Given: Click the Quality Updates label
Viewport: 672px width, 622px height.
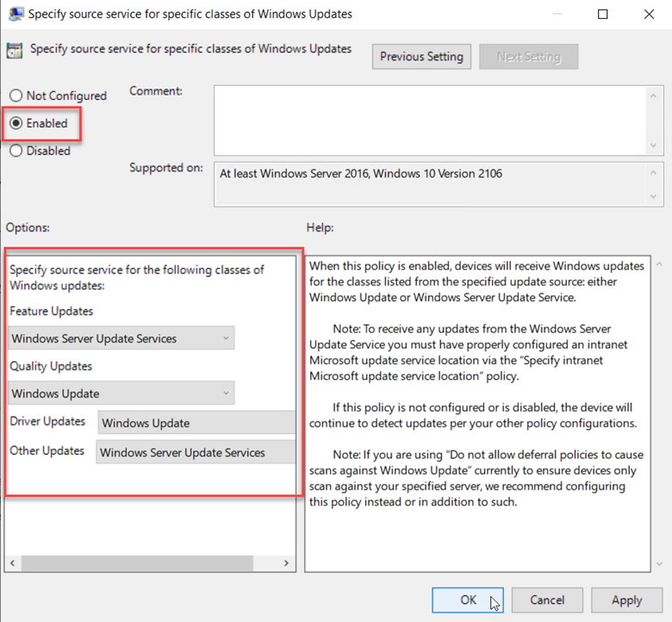Looking at the screenshot, I should (x=51, y=366).
